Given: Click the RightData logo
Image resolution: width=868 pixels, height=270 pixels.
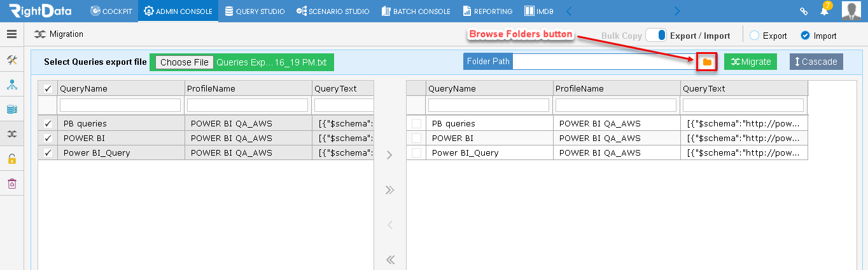Looking at the screenshot, I should point(40,10).
